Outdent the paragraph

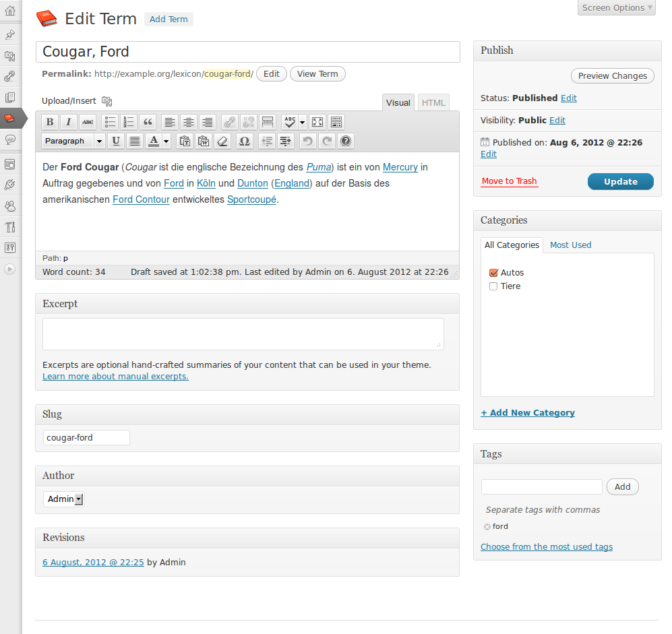point(267,141)
